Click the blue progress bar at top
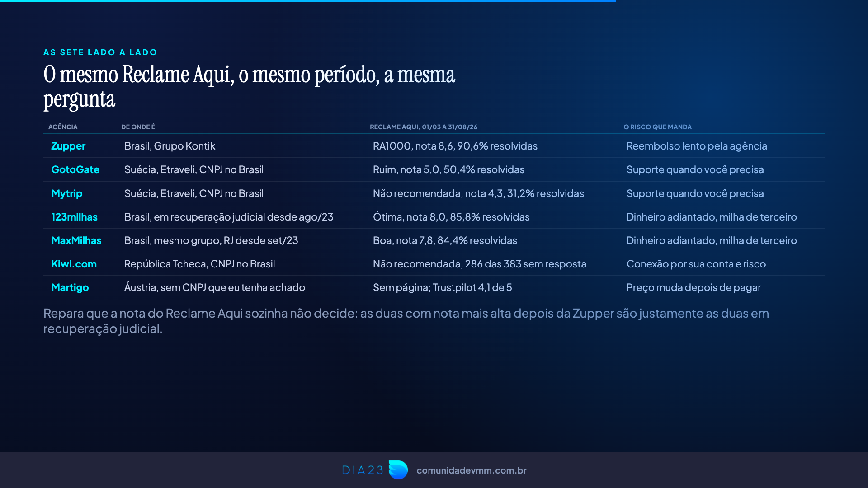Image resolution: width=868 pixels, height=488 pixels. point(308,1)
